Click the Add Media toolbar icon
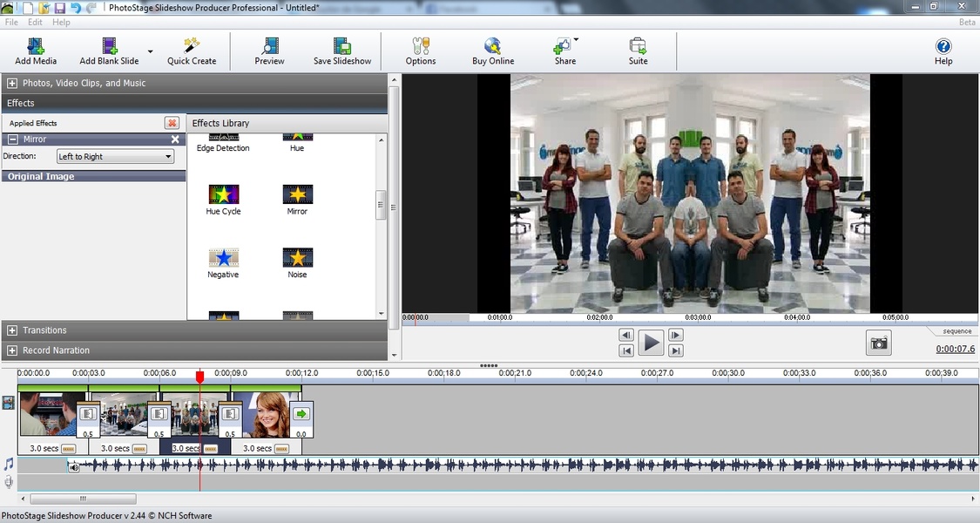 tap(36, 46)
